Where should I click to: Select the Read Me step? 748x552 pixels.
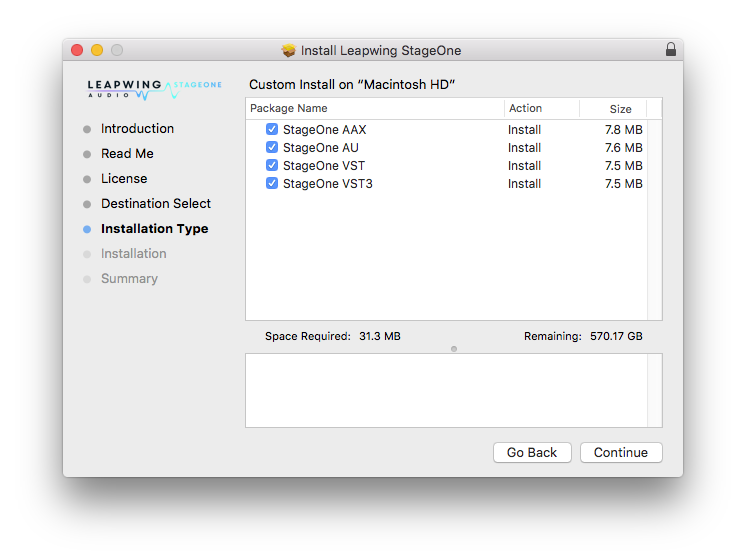[x=127, y=154]
